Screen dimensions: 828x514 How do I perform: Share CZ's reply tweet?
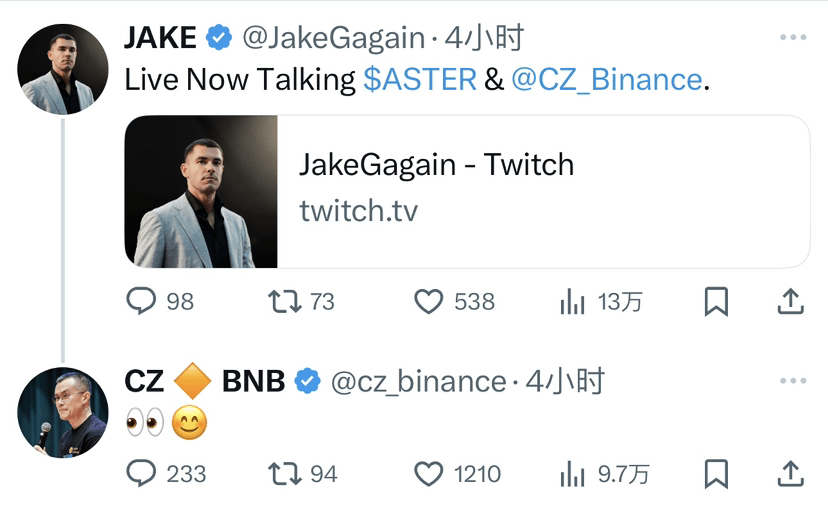(x=789, y=473)
